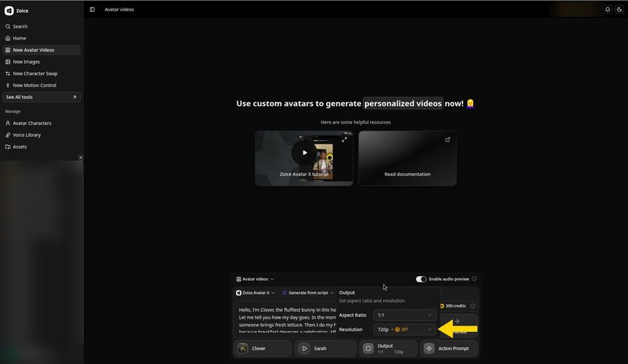Click info icon next to 300 credits
This screenshot has width=628, height=364.
(473, 306)
